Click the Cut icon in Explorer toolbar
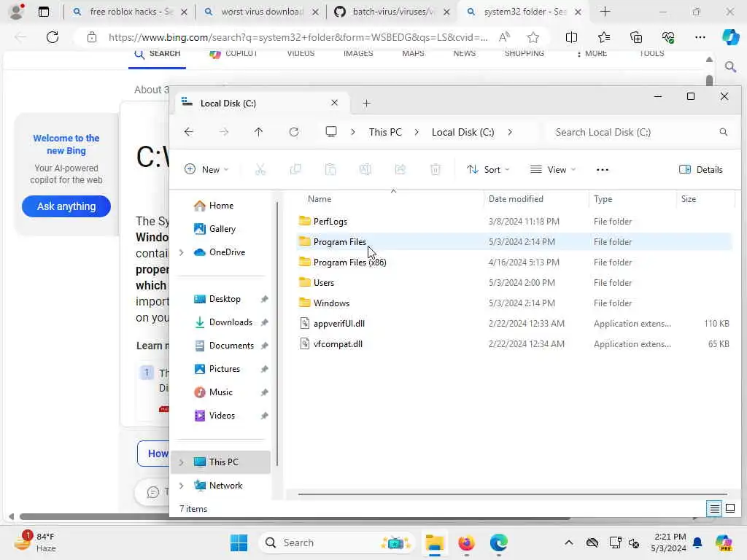747x560 pixels. point(260,169)
